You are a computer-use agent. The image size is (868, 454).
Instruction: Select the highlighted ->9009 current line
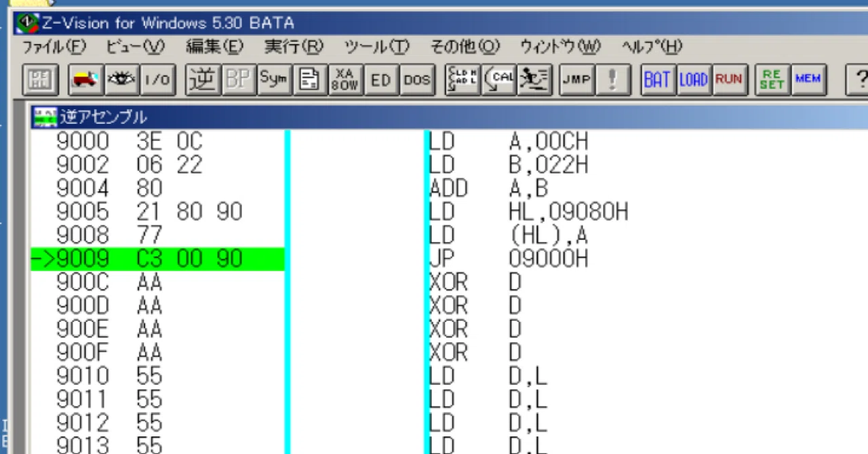pos(157,258)
